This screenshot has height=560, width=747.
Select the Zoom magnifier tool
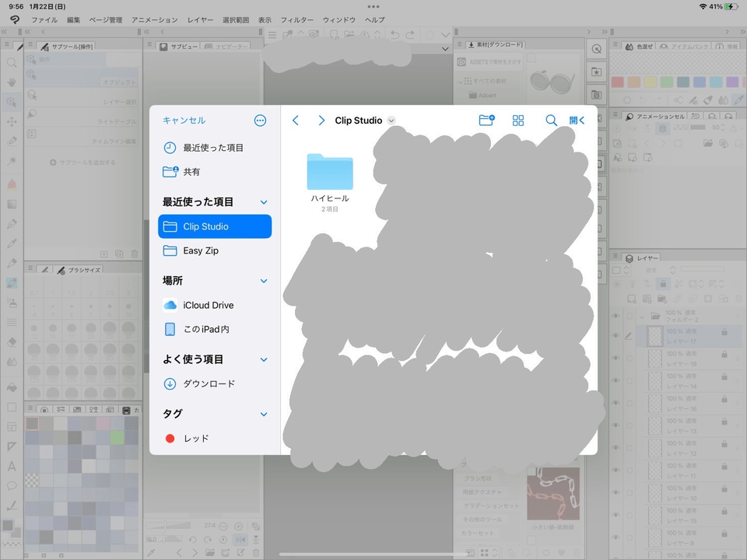tap(12, 62)
